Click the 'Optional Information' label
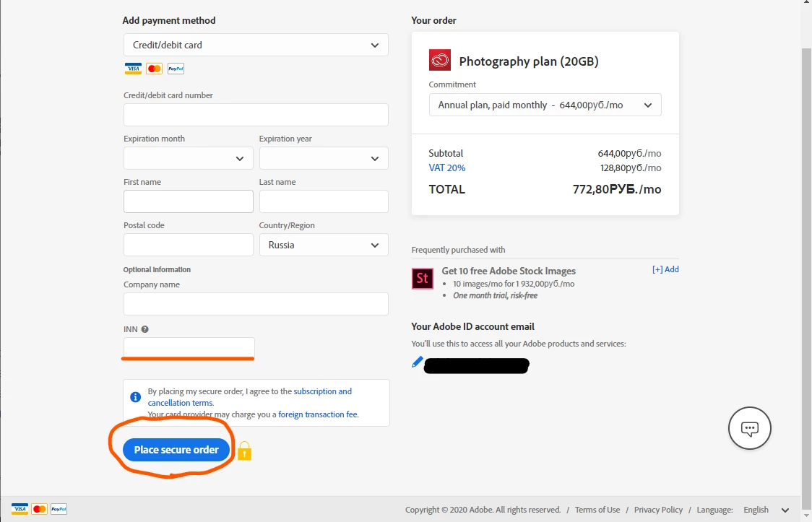Image resolution: width=812 pixels, height=522 pixels. [x=157, y=269]
